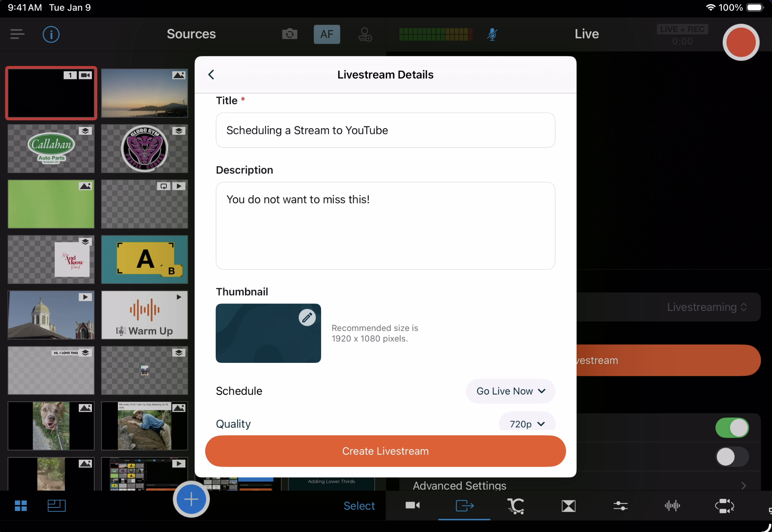Open the Livestreaming mode selector
This screenshot has width=772, height=532.
(706, 307)
